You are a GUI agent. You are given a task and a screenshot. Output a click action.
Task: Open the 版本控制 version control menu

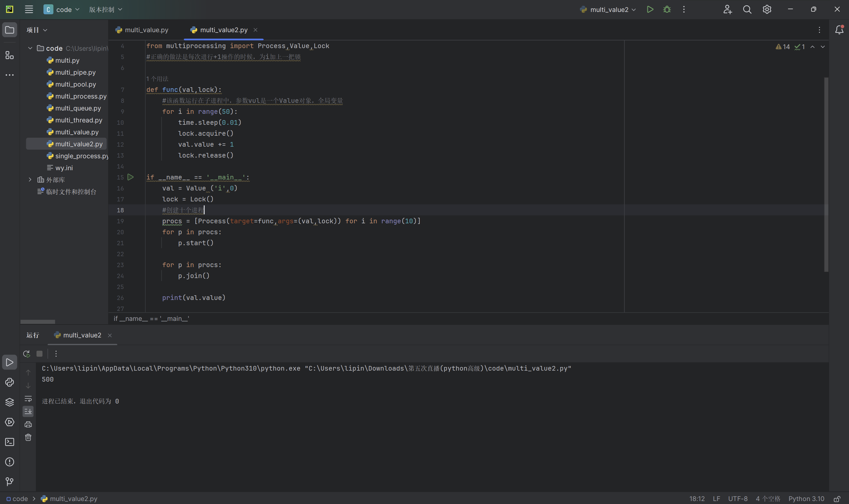[105, 10]
